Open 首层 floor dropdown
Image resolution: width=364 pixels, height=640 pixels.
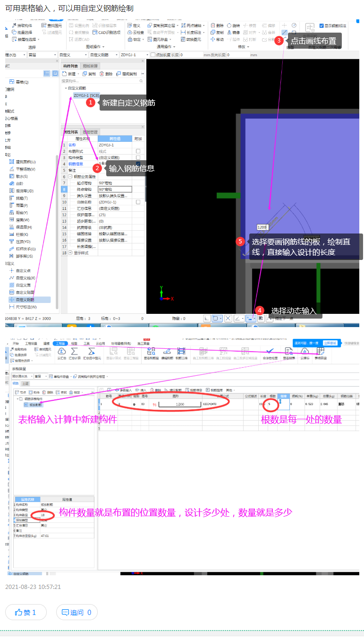coord(42,55)
